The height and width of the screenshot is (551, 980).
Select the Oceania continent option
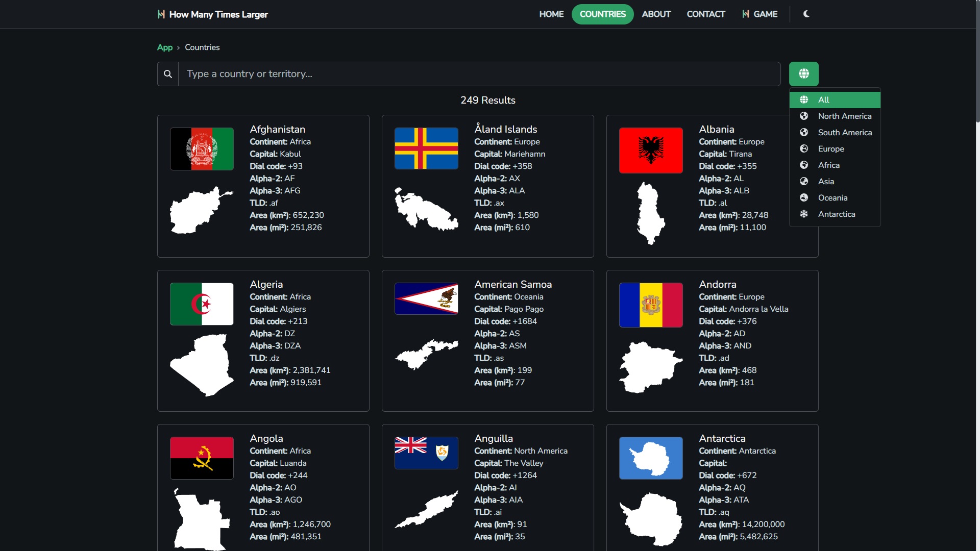click(x=834, y=198)
